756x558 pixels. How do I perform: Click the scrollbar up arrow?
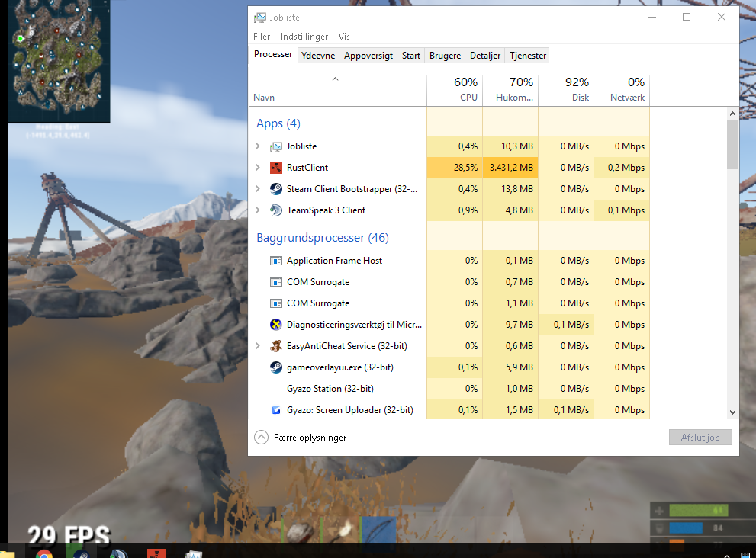732,114
